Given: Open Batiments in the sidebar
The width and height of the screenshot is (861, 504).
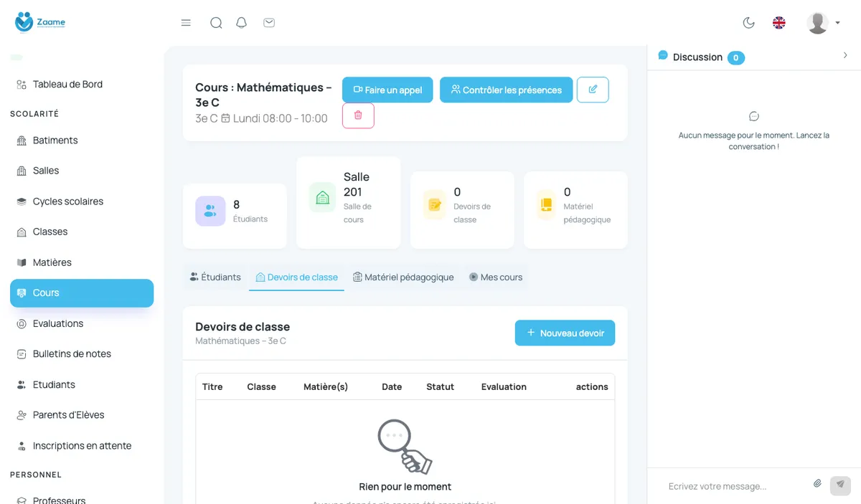Looking at the screenshot, I should click(x=82, y=140).
